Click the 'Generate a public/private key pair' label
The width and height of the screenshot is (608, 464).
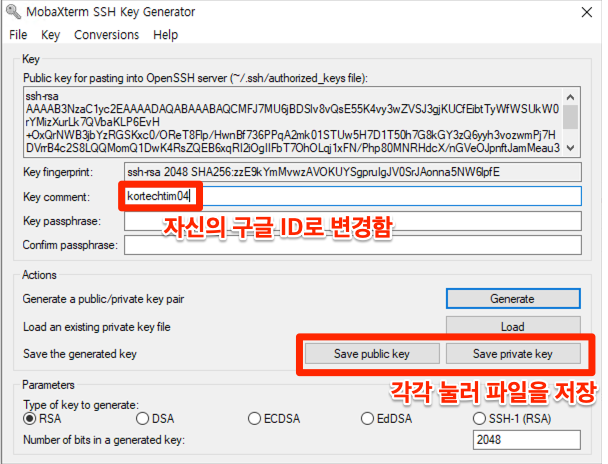(x=103, y=299)
